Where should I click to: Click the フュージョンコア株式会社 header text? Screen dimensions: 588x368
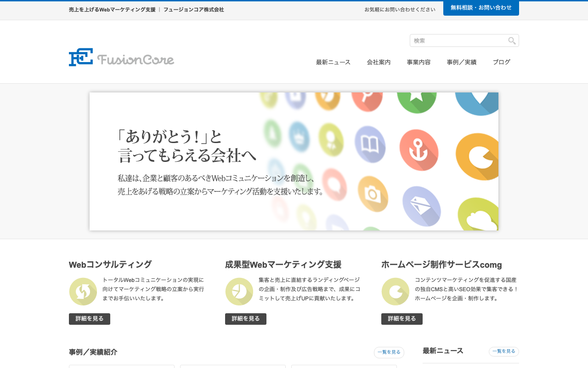(194, 9)
